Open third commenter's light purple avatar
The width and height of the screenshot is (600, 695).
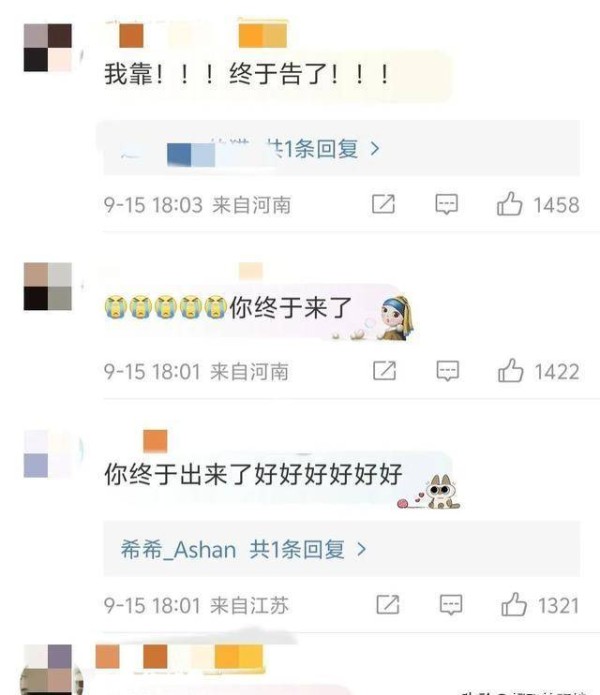(x=48, y=453)
